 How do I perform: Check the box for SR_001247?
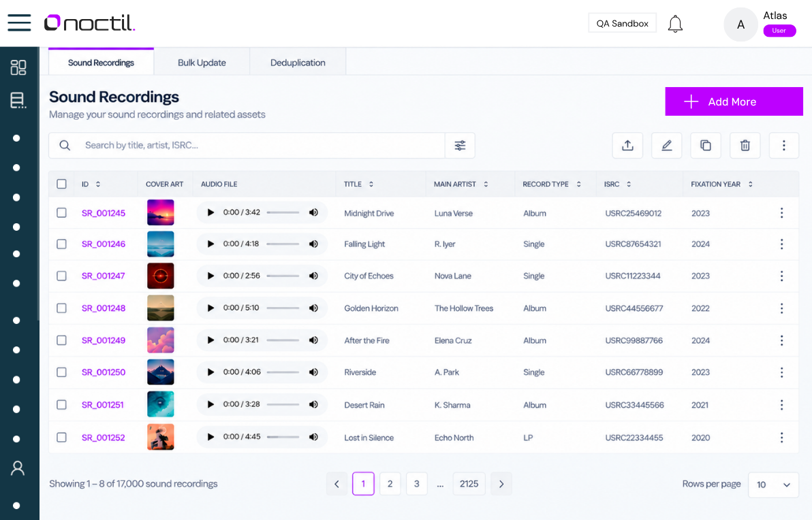pos(61,276)
